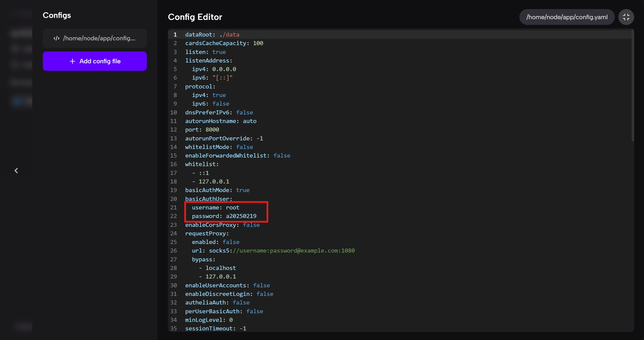Exit fullscreen editor with collapse icon
The width and height of the screenshot is (644, 340).
pos(626,17)
